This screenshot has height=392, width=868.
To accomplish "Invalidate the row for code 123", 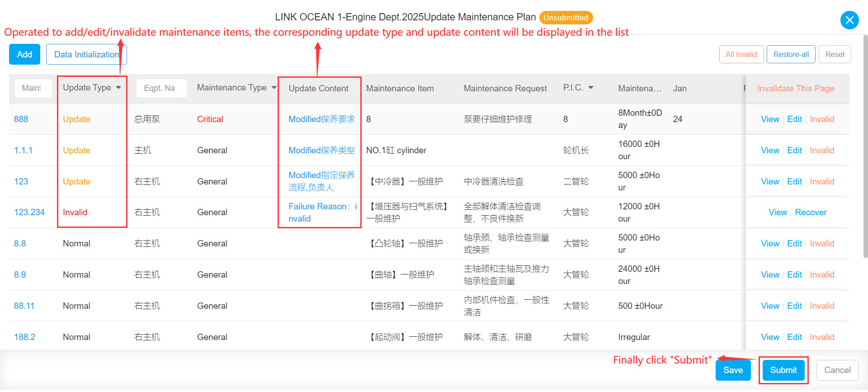I will 822,182.
